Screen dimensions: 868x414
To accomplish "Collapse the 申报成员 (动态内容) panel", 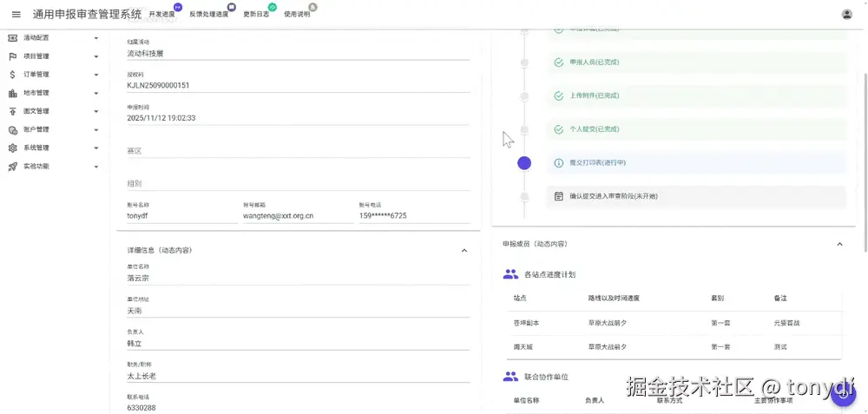I will [x=839, y=244].
